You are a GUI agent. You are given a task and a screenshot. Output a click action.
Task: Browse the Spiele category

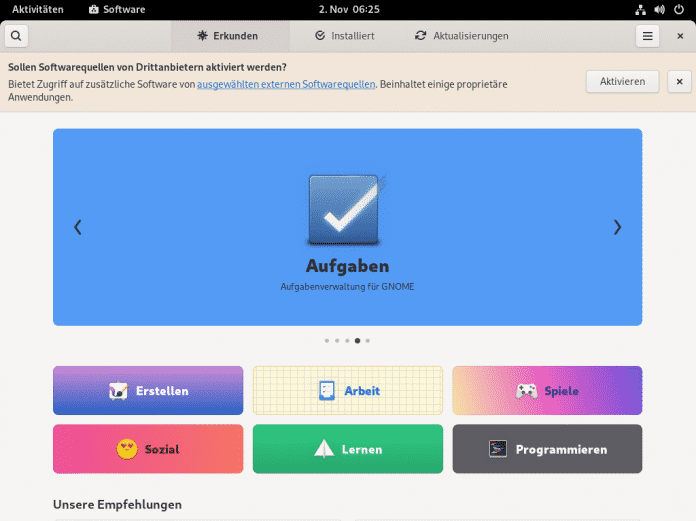pyautogui.click(x=547, y=391)
